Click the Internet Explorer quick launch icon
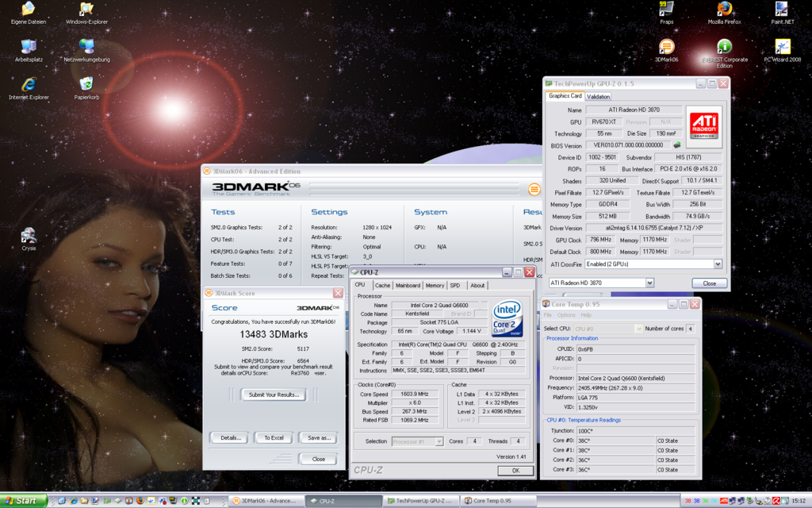Screen dimensions: 812x508 [74, 501]
